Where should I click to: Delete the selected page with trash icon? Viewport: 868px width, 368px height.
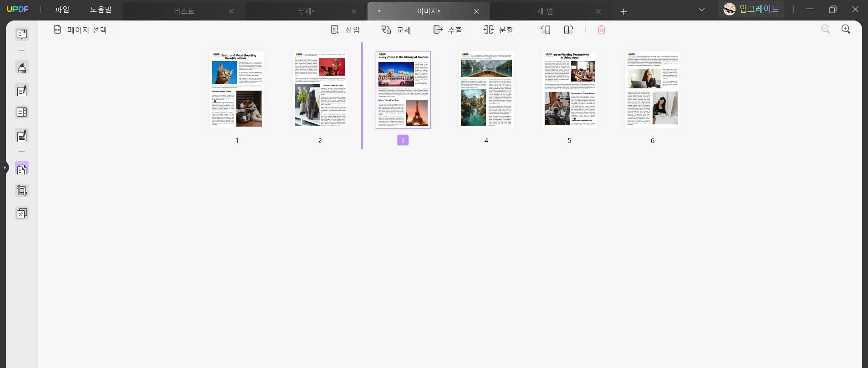pos(602,30)
